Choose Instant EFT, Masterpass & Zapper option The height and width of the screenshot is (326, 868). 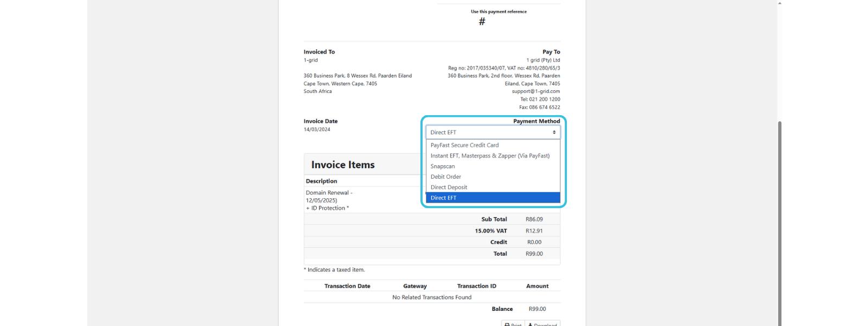(490, 156)
